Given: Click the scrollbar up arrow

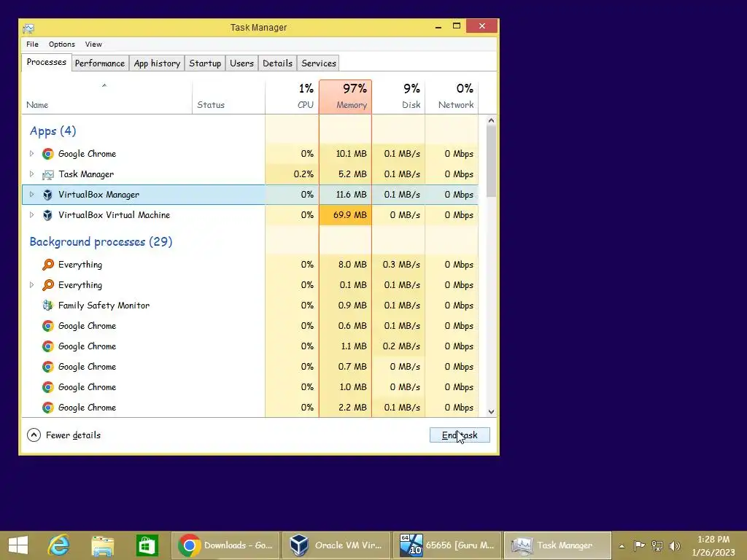Looking at the screenshot, I should [x=491, y=120].
